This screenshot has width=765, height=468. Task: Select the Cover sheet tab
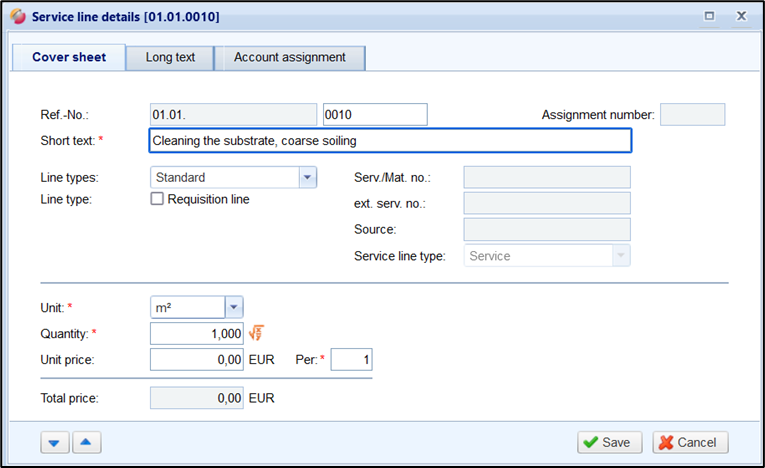pyautogui.click(x=69, y=58)
